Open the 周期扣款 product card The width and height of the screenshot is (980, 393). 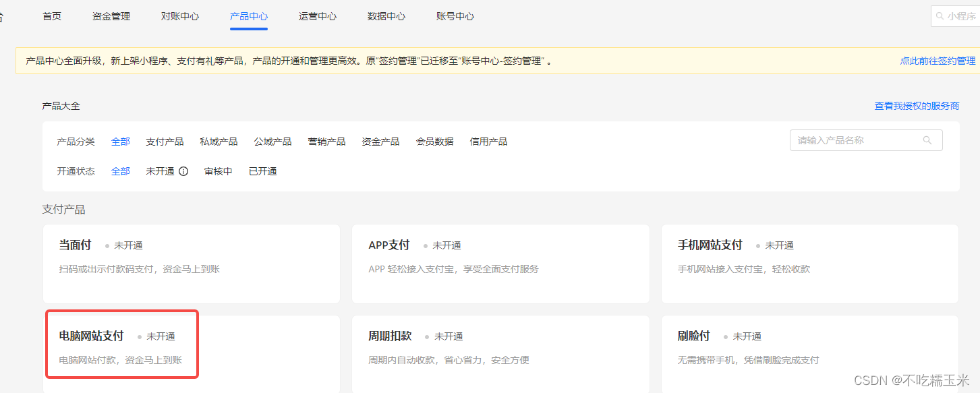pos(500,354)
